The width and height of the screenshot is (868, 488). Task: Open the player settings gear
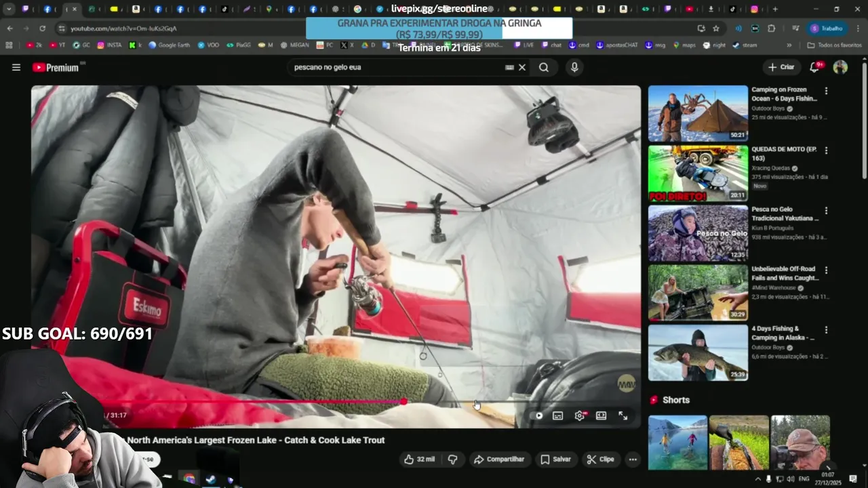[x=579, y=416]
